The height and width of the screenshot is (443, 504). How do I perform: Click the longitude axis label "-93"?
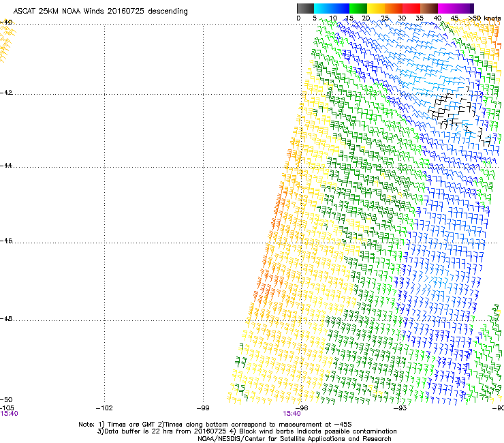(400, 408)
